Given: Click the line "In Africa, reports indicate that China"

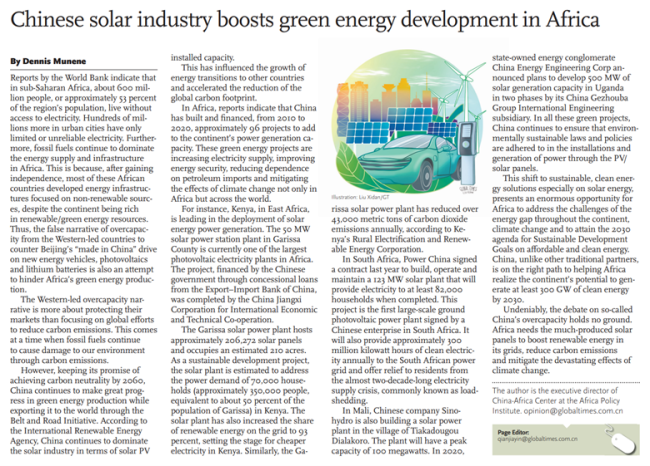Looking at the screenshot, I should pyautogui.click(x=249, y=108).
